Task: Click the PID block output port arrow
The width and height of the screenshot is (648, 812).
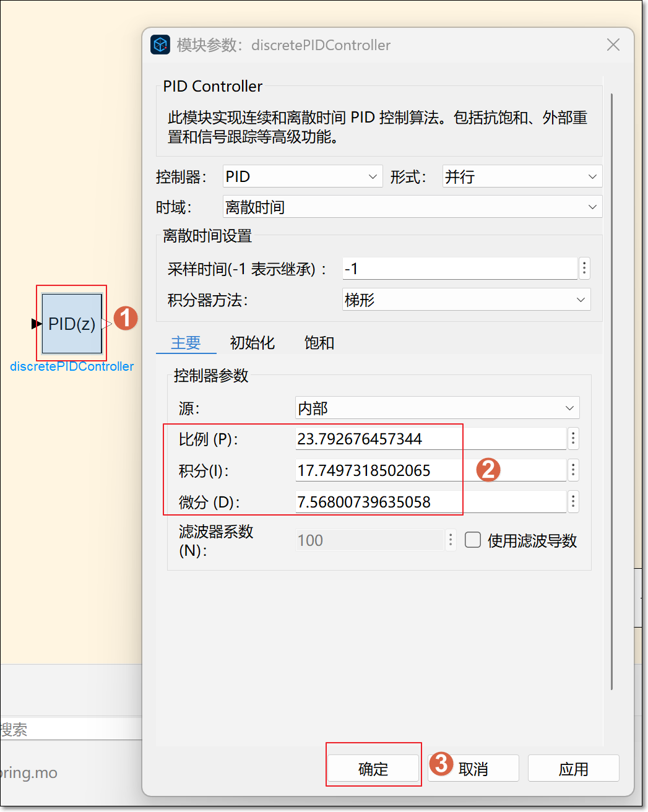Action: tap(106, 324)
